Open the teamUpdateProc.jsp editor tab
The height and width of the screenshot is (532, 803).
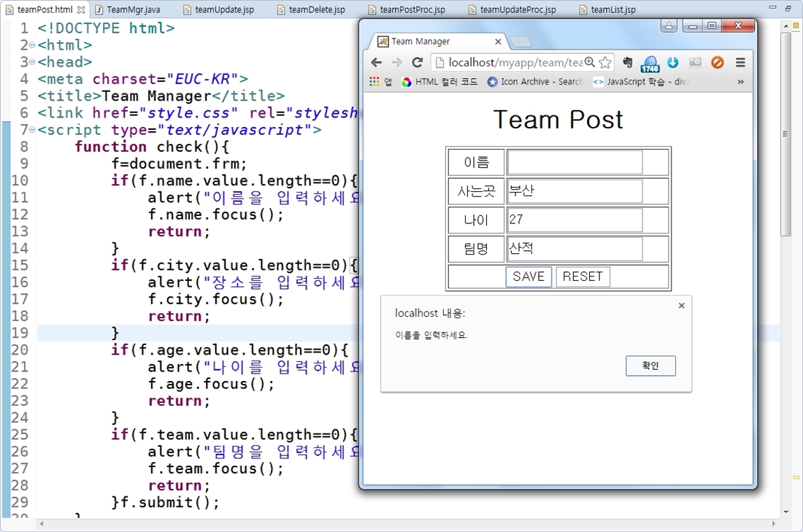518,9
